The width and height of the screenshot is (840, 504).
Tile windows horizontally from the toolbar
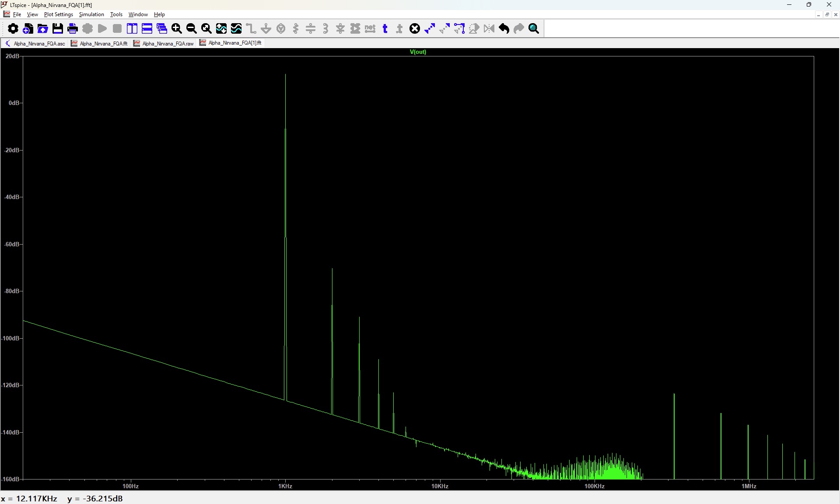147,29
